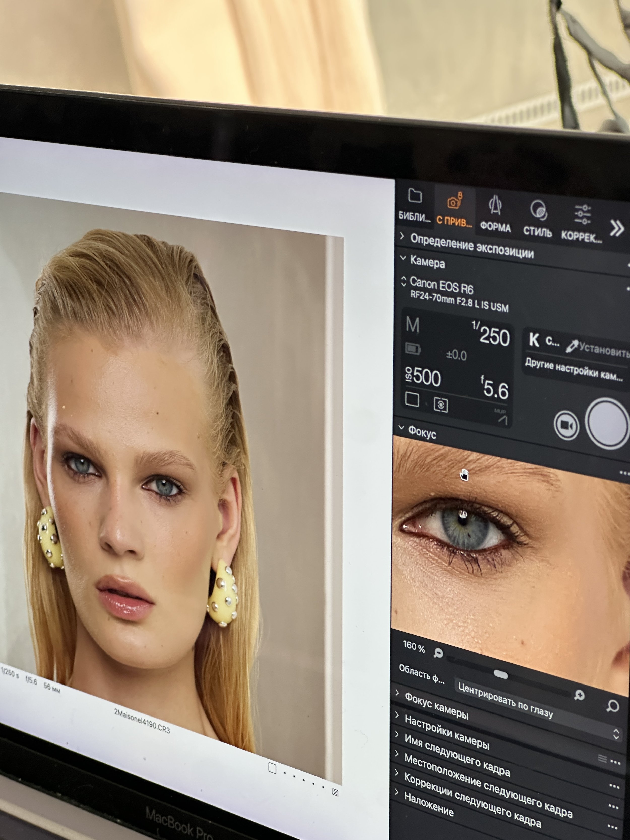Change the 1/250 shutter speed value
This screenshot has height=840, width=630.
[x=491, y=334]
